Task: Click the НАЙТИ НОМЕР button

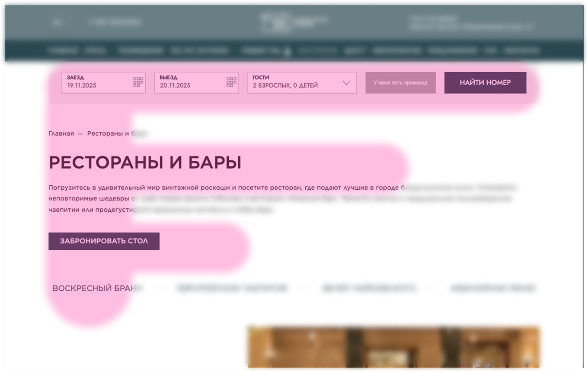Action: (x=485, y=83)
